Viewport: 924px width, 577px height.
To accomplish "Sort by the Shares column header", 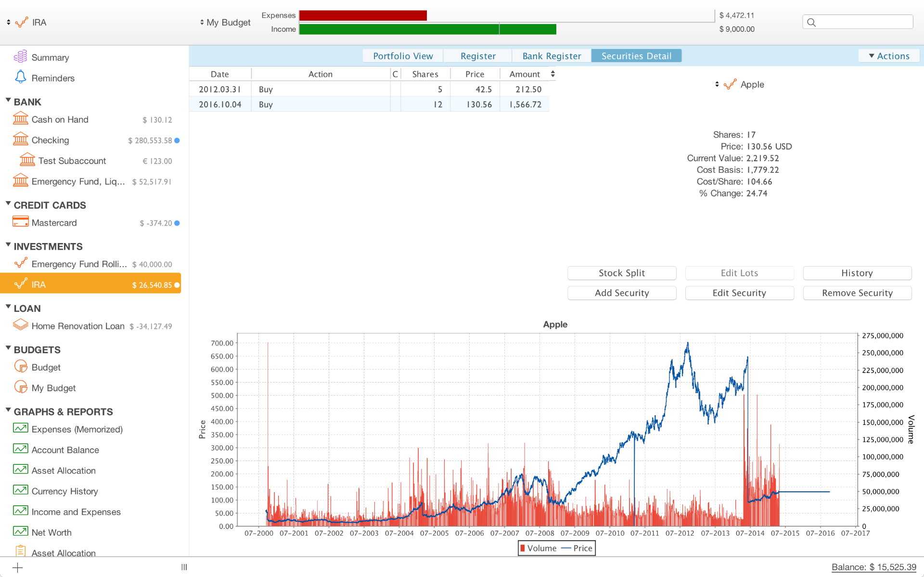I will point(425,74).
